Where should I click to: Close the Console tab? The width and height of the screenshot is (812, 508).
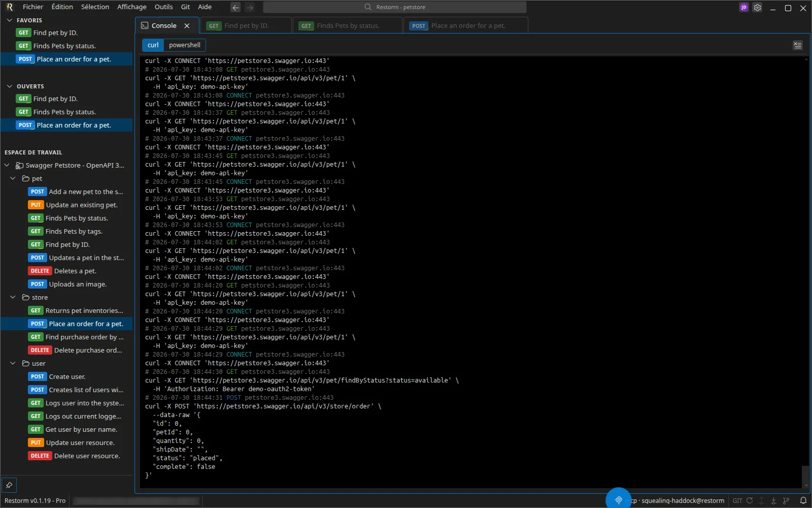pos(187,25)
